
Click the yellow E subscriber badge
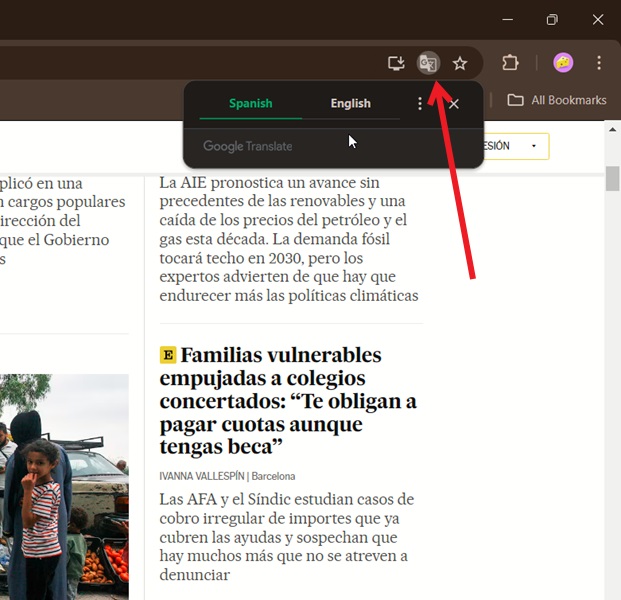(168, 355)
